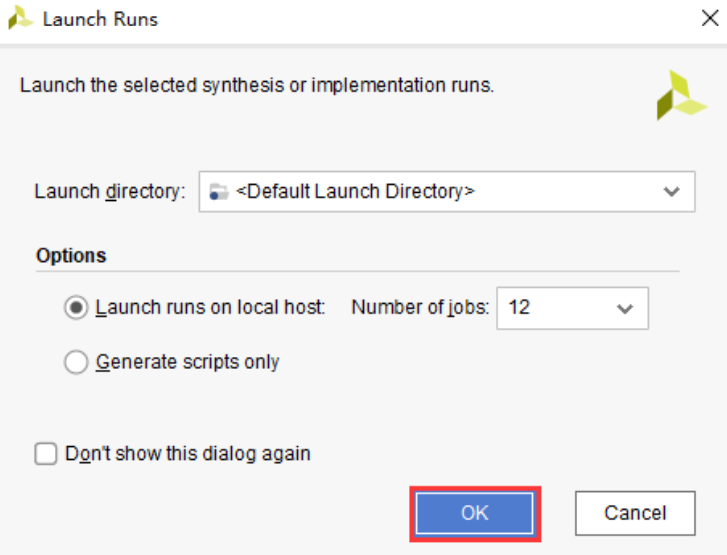Viewport: 727px width, 555px height.
Task: Choose the 'Generate scripts only' radio option
Action: tap(76, 362)
